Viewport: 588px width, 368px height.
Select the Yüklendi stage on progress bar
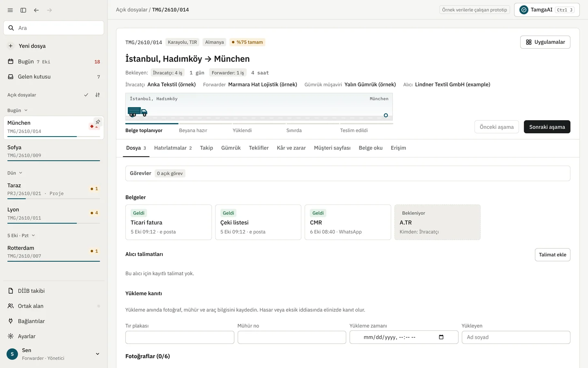242,130
